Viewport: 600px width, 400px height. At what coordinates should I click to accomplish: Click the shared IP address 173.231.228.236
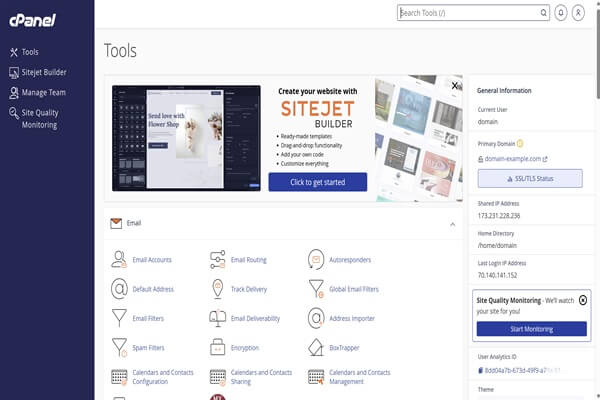point(499,216)
